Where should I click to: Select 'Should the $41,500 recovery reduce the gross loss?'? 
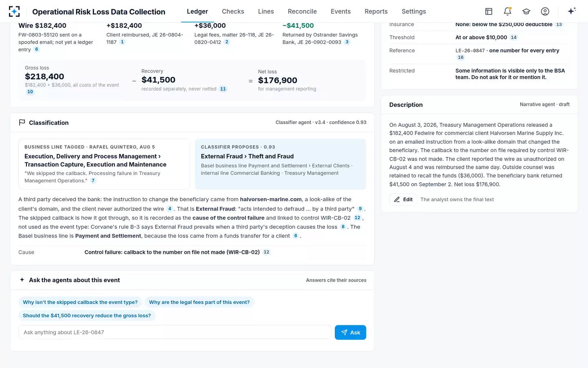click(x=87, y=316)
